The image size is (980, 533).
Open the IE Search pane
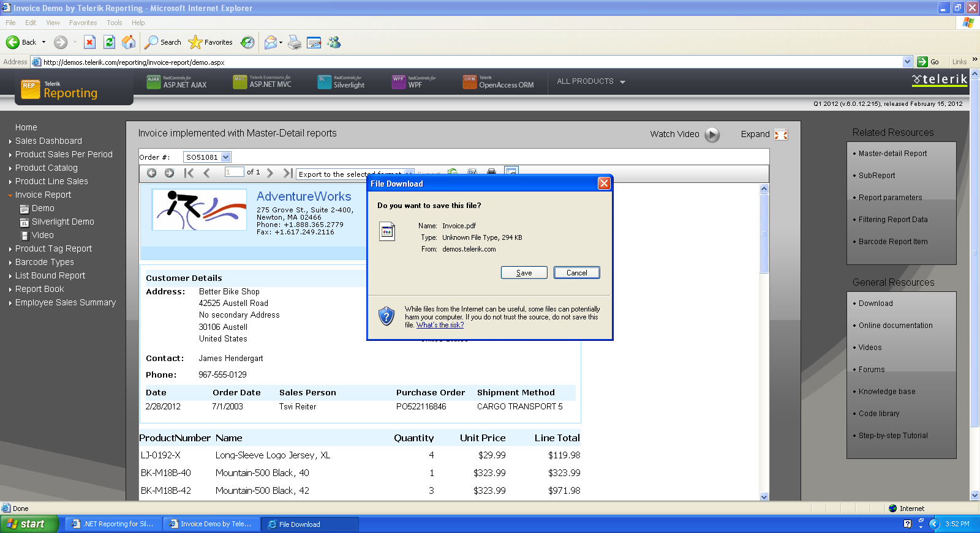click(163, 42)
